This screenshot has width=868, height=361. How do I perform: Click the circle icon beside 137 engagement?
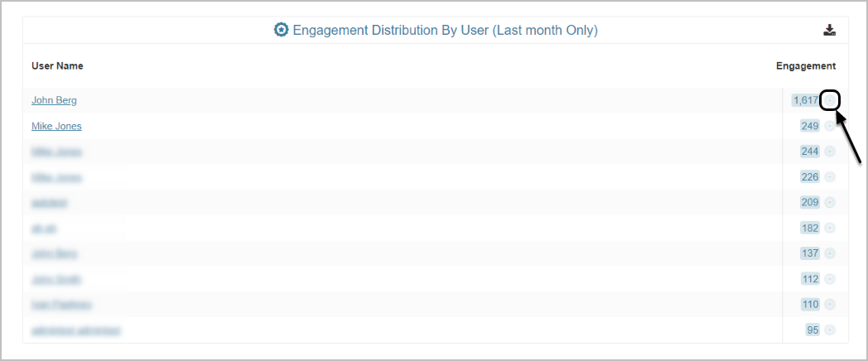[x=830, y=253]
